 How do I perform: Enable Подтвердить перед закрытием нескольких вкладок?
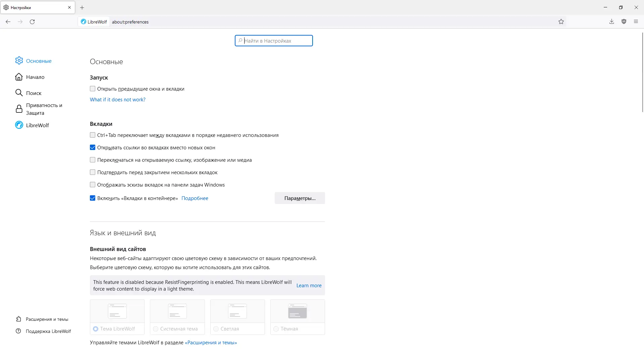[x=92, y=172]
